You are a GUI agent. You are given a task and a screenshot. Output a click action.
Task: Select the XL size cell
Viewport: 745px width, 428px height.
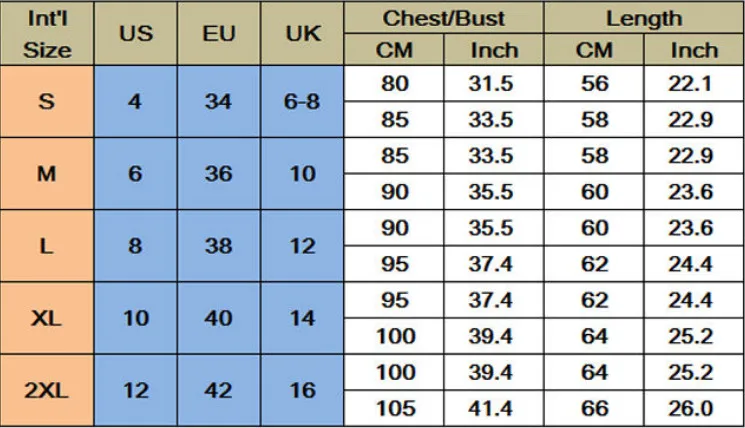(47, 318)
